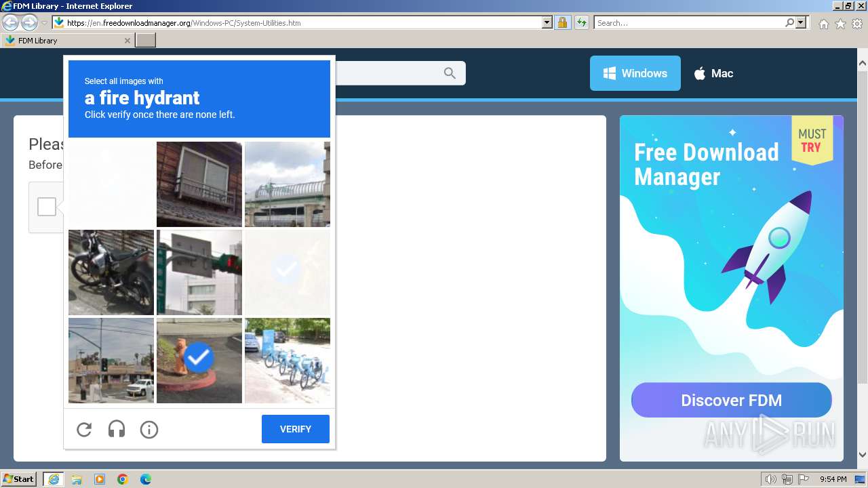Tick the reCAPTCHA checkbox
Screen dimensions: 868x488
[x=47, y=207]
